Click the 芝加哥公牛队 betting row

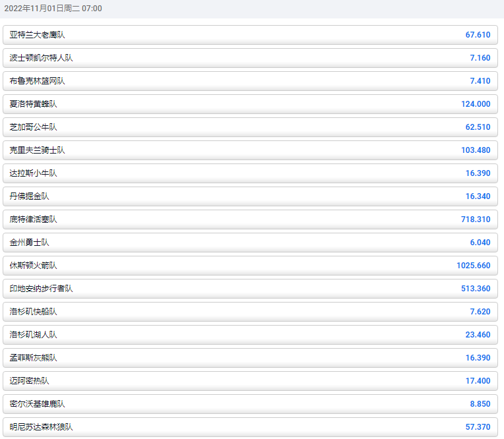[250, 127]
